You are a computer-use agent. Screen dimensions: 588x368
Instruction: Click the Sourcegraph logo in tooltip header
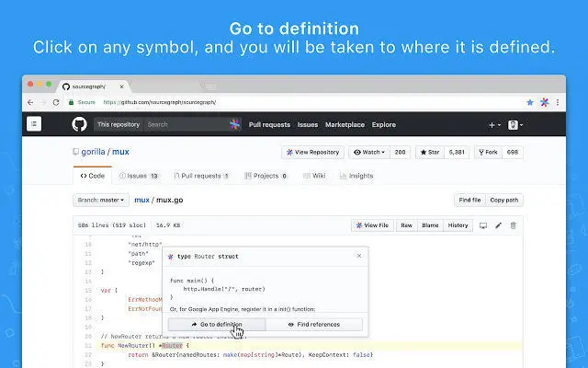click(x=171, y=257)
